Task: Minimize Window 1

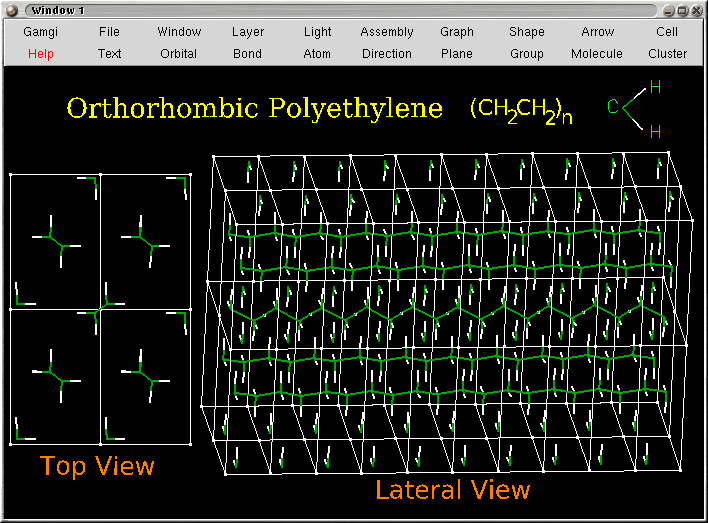Action: pos(670,10)
